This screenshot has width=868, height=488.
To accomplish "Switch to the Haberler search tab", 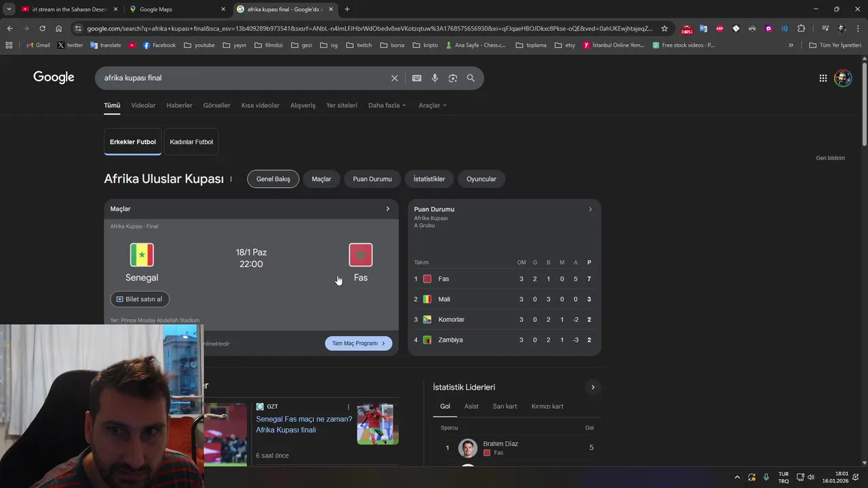I will (180, 105).
